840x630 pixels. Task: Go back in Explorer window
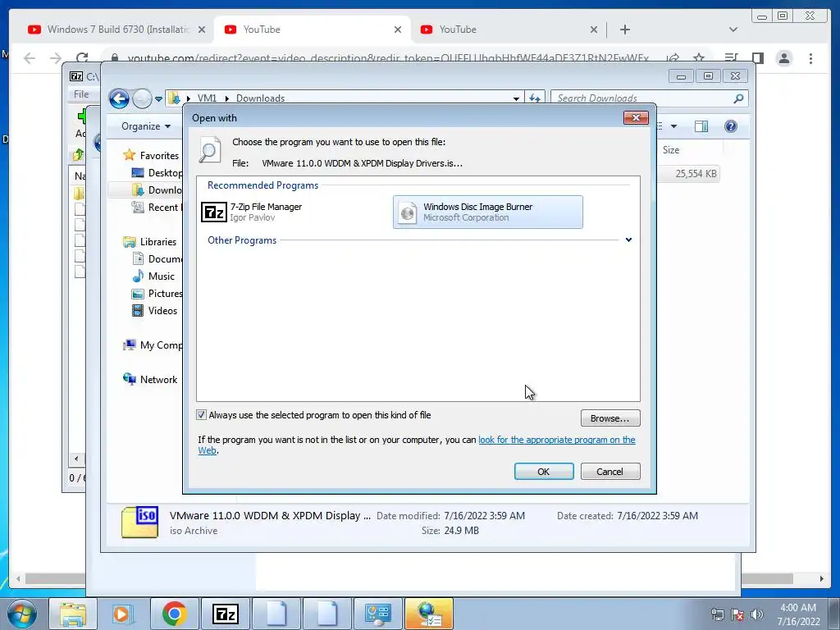tap(119, 98)
